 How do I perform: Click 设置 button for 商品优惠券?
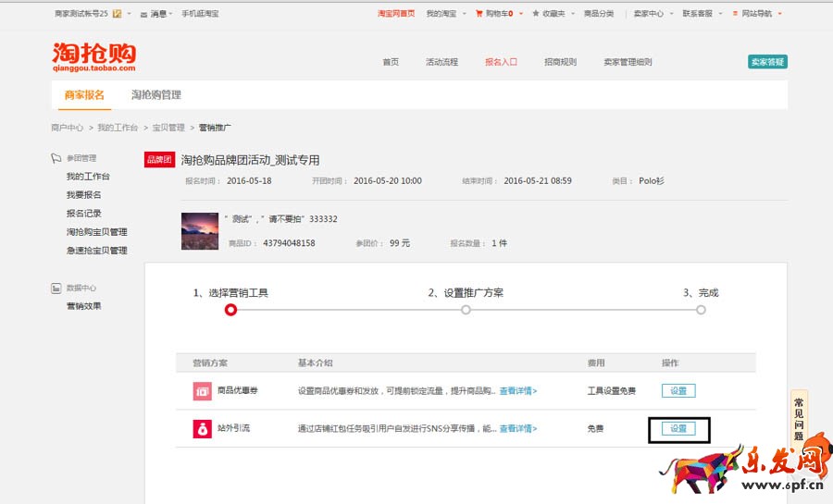678,391
